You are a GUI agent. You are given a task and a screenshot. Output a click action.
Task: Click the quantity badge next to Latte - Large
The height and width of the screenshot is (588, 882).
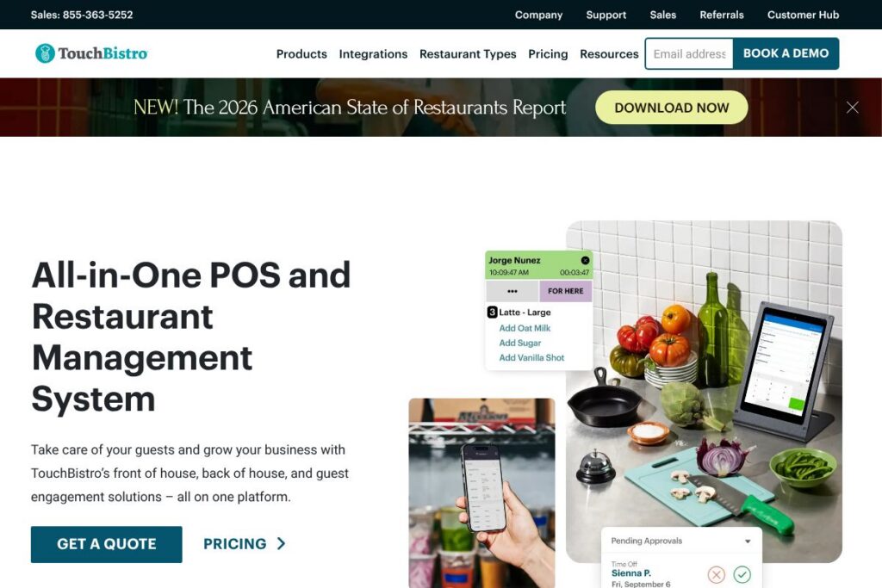pyautogui.click(x=492, y=312)
